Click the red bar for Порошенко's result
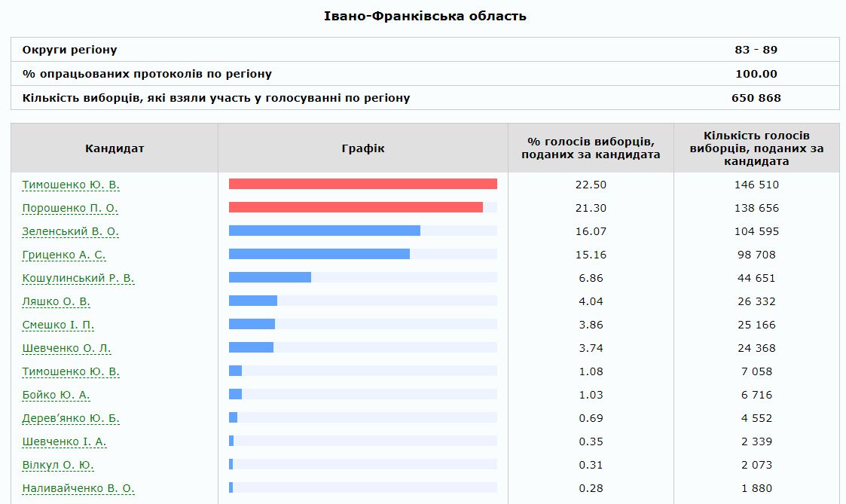 pos(356,207)
